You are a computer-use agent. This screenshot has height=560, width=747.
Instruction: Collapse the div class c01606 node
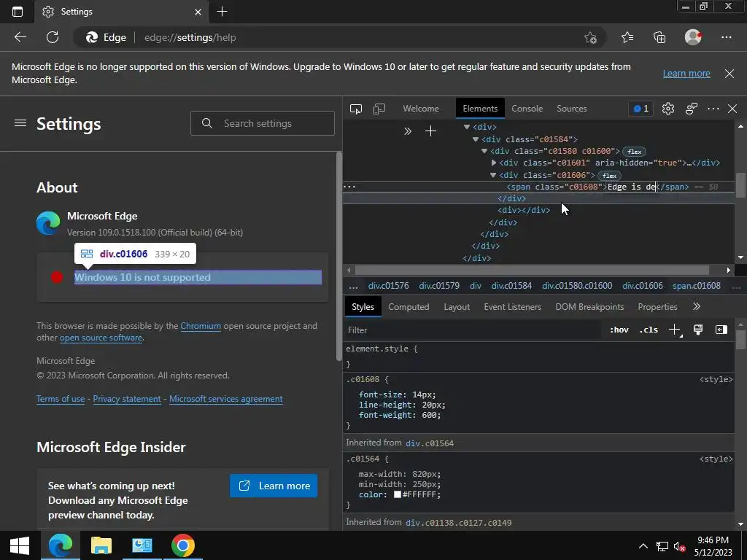[x=493, y=175]
